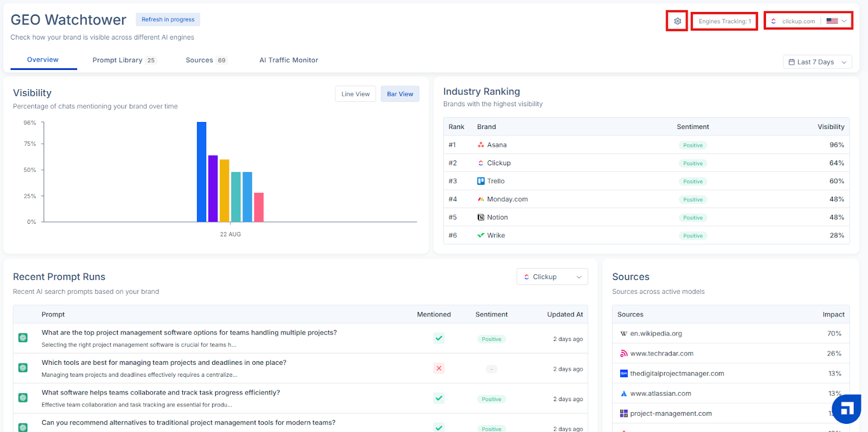Viewport: 868px width, 432px height.
Task: Click Wrike's 28% visibility value
Action: click(x=837, y=235)
